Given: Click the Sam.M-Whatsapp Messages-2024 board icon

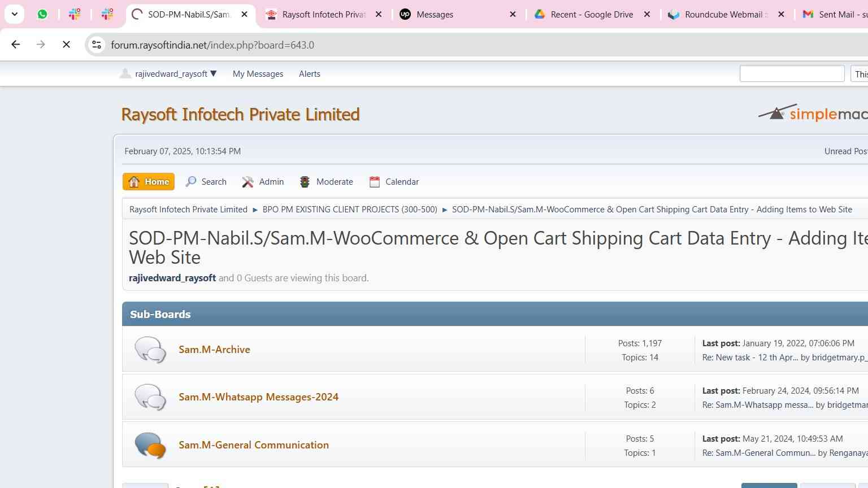Looking at the screenshot, I should (150, 397).
